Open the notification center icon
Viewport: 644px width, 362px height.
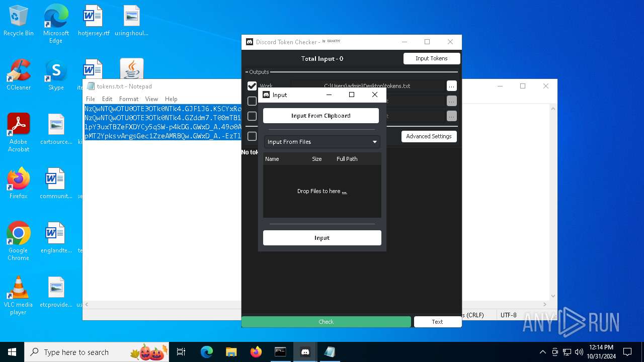tap(627, 352)
